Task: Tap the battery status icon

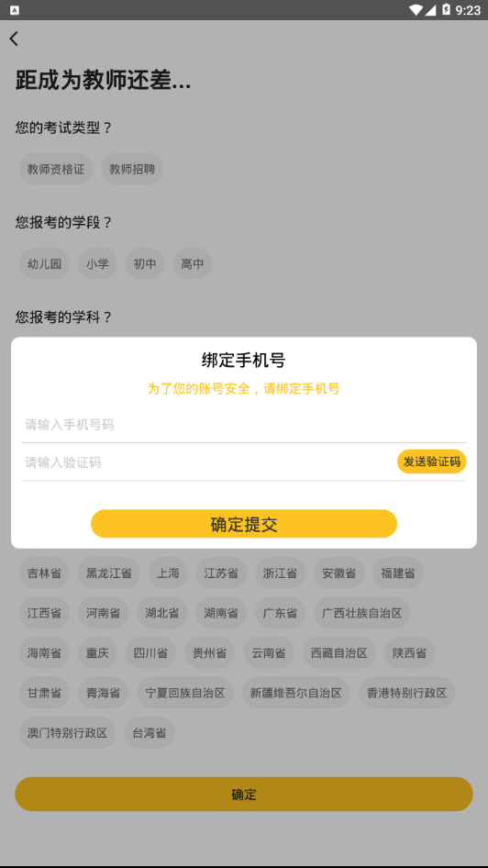Action: point(446,10)
